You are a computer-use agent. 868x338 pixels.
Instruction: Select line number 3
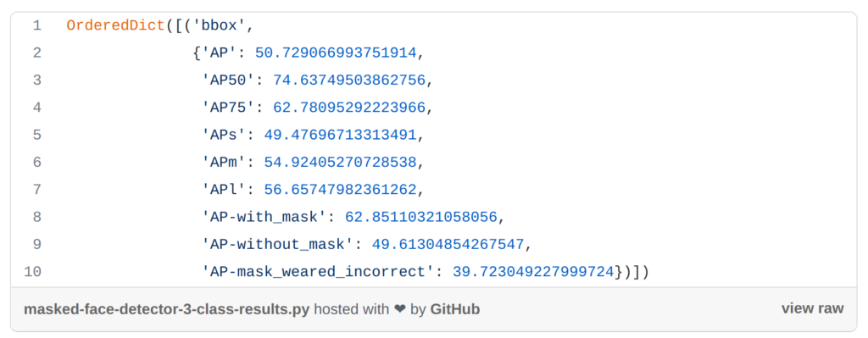[36, 80]
